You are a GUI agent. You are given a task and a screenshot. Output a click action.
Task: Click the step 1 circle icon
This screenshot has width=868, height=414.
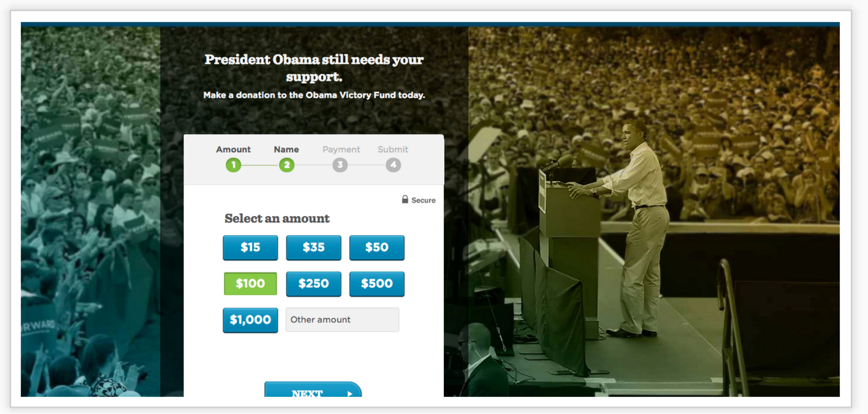tap(233, 165)
